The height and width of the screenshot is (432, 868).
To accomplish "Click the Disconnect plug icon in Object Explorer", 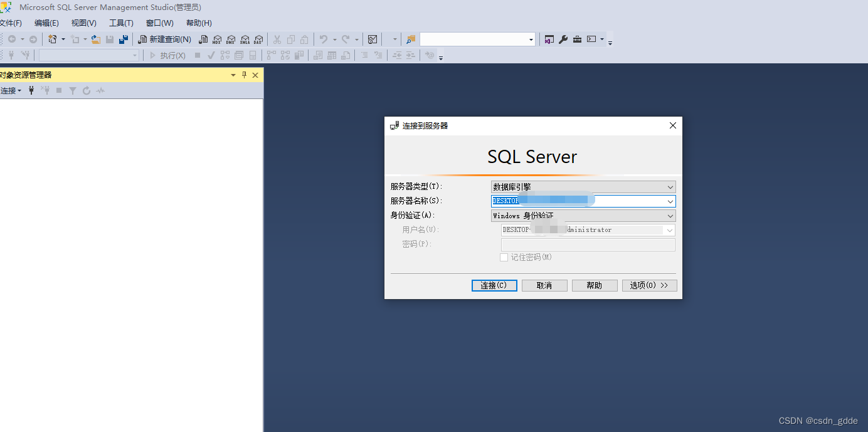I will pos(45,90).
